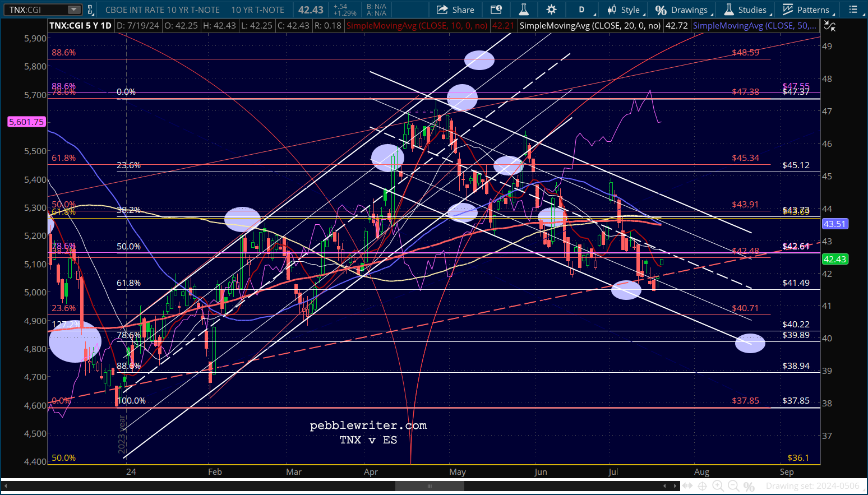Image resolution: width=868 pixels, height=495 pixels.
Task: Expand the Studies dropdown
Action: click(x=746, y=10)
